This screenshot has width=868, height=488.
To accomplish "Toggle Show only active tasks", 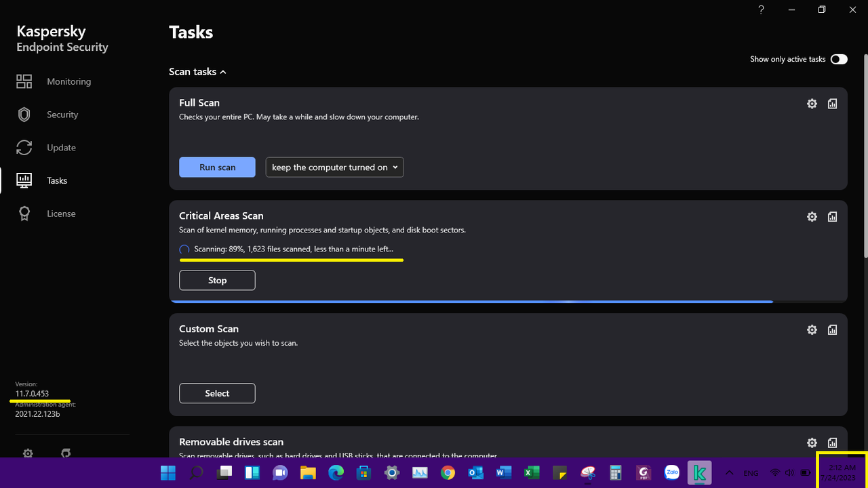I will pyautogui.click(x=839, y=59).
